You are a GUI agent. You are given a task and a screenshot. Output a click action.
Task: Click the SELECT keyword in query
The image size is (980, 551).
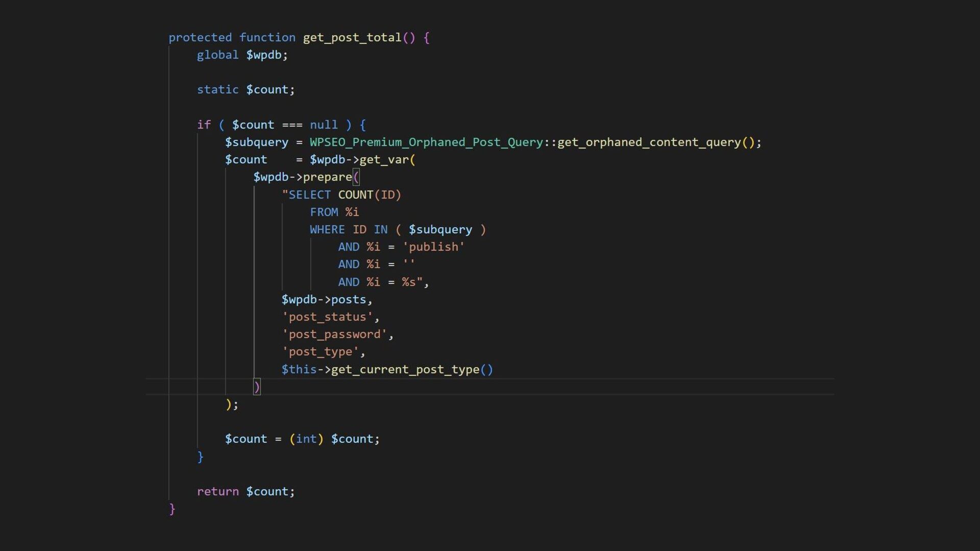(310, 195)
